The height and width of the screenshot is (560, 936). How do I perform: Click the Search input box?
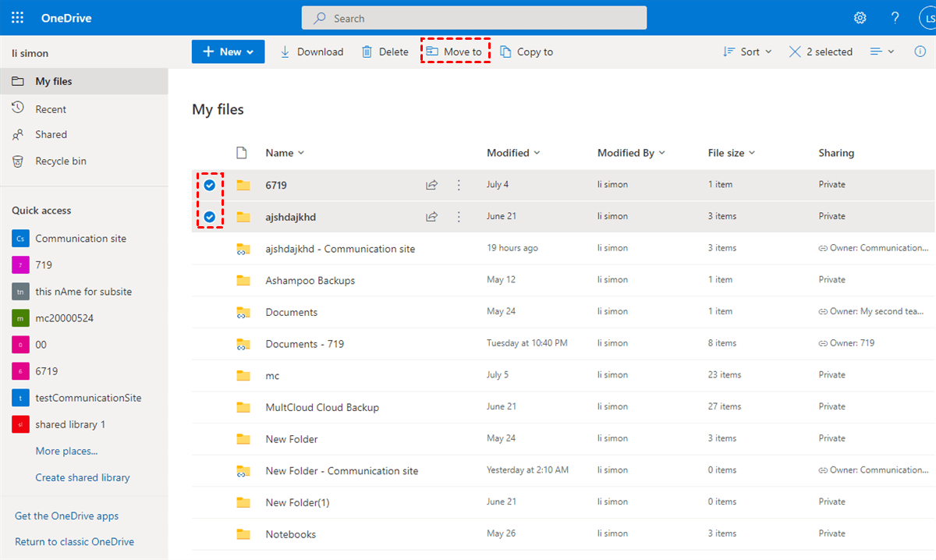(474, 18)
